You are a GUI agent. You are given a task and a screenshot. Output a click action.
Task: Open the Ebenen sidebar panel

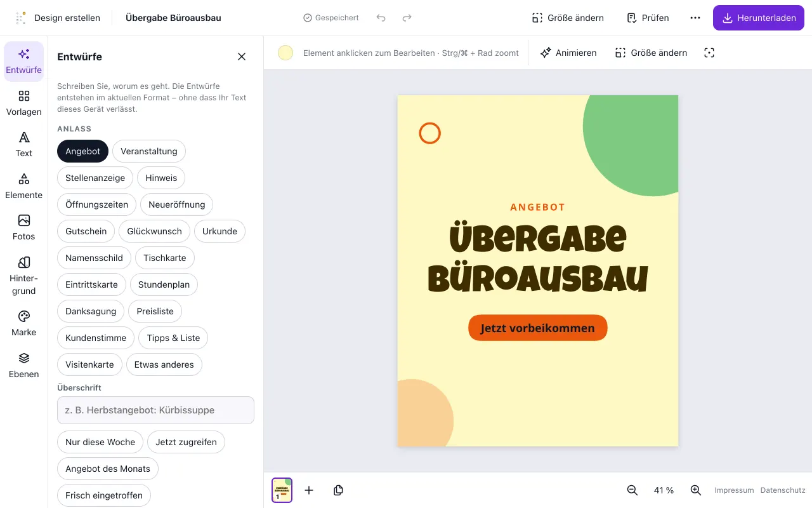[x=24, y=365]
